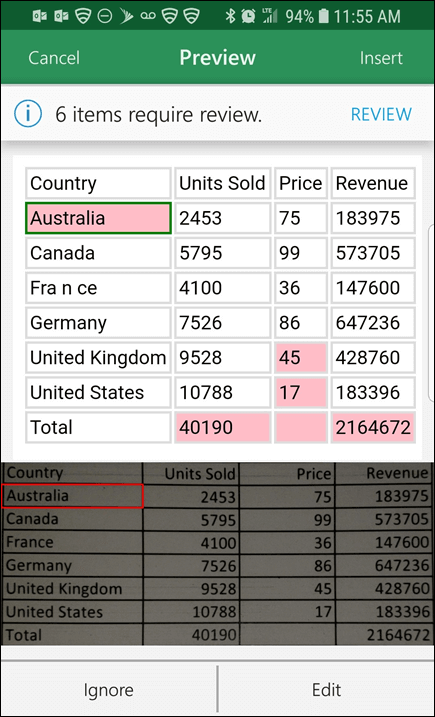Select the misread 'Fra n ce' cell
This screenshot has height=717, width=435.
(x=98, y=288)
